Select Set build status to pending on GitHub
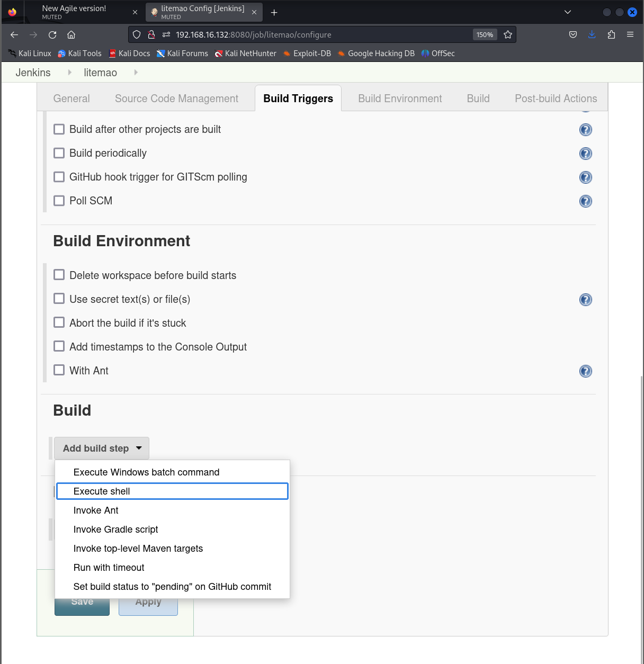The height and width of the screenshot is (664, 644). click(x=173, y=587)
